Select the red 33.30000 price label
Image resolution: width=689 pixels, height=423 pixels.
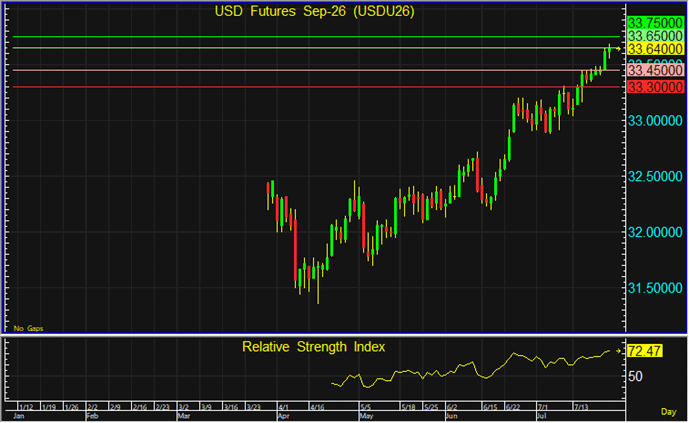656,87
